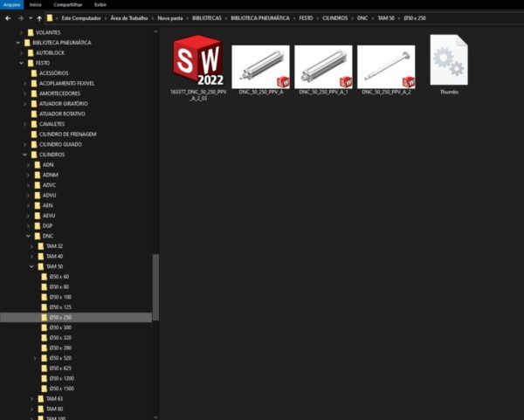The width and height of the screenshot is (524, 420).
Task: Select the TAM 63 folder
Action: (51, 399)
